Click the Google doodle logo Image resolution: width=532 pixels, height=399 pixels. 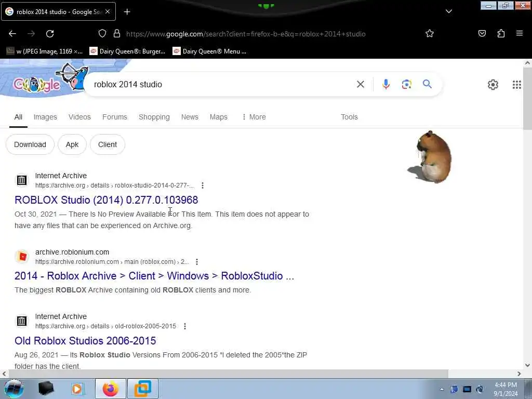37,84
